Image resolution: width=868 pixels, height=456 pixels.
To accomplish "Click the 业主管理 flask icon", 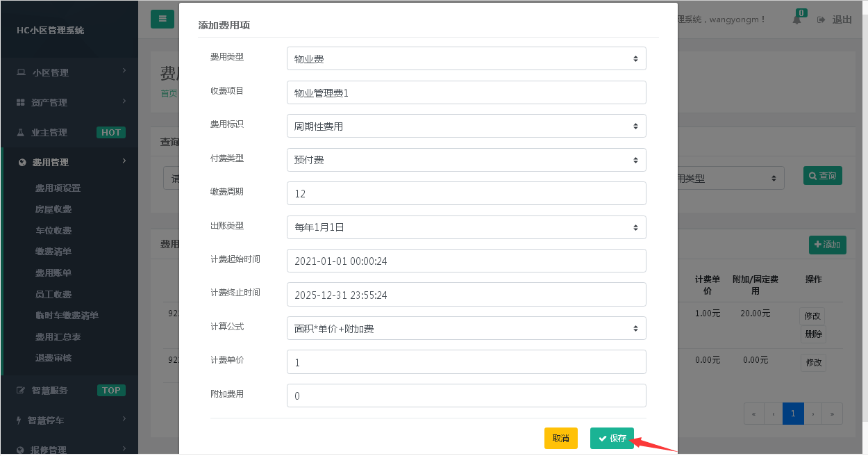I will [x=21, y=132].
